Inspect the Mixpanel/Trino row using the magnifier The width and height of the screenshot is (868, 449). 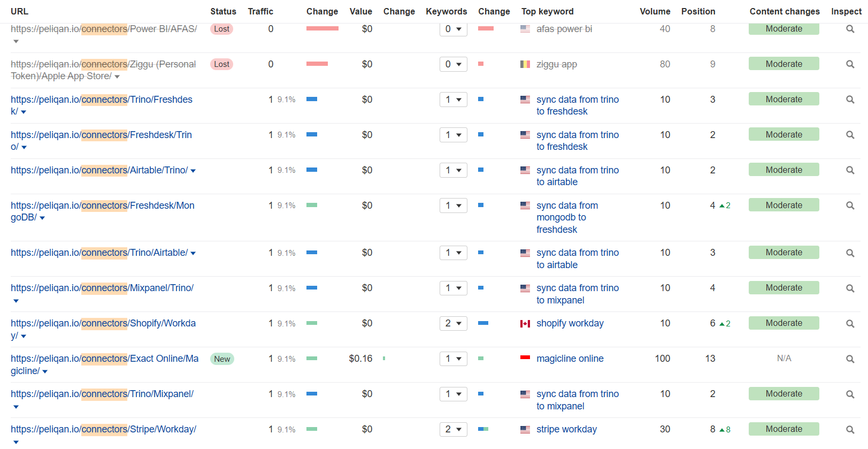pyautogui.click(x=850, y=288)
